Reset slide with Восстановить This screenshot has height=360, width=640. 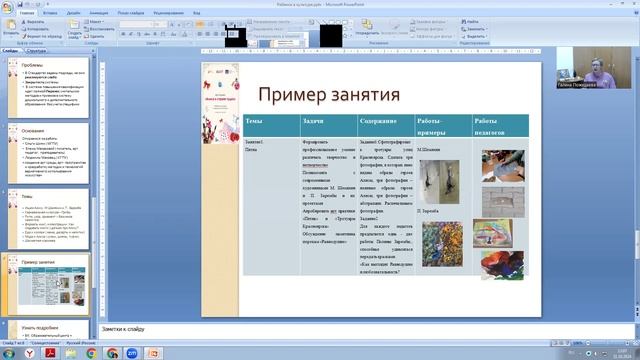pos(99,29)
